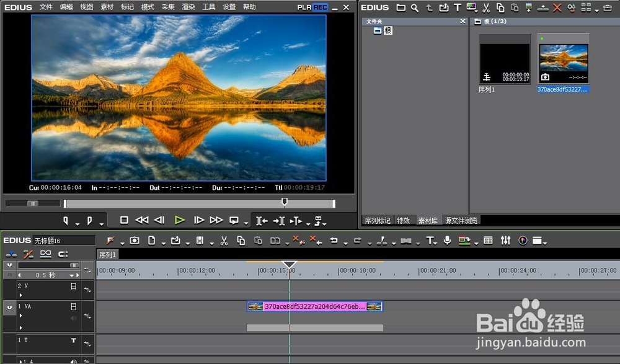Screen dimensions: 620x364
Task: Move to next edit point
Action: coord(279,221)
